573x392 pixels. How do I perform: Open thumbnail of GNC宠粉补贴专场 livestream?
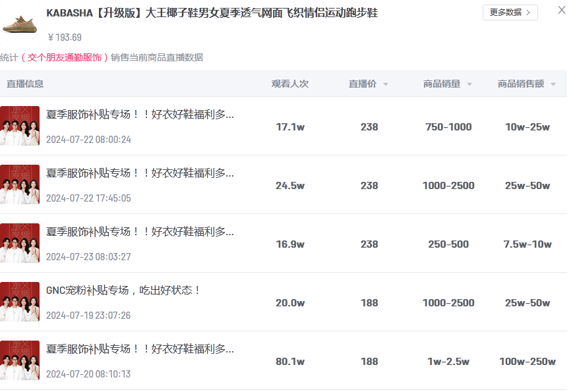[20, 302]
